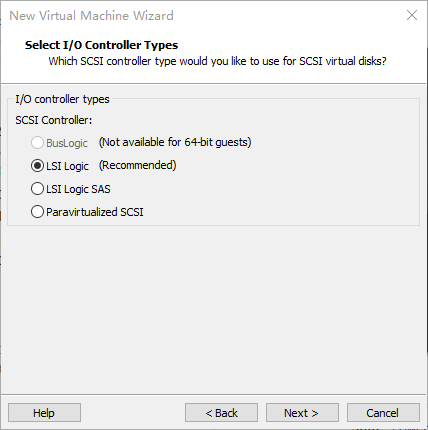This screenshot has width=428, height=430.
Task: Go to the next wizard step
Action: [302, 413]
